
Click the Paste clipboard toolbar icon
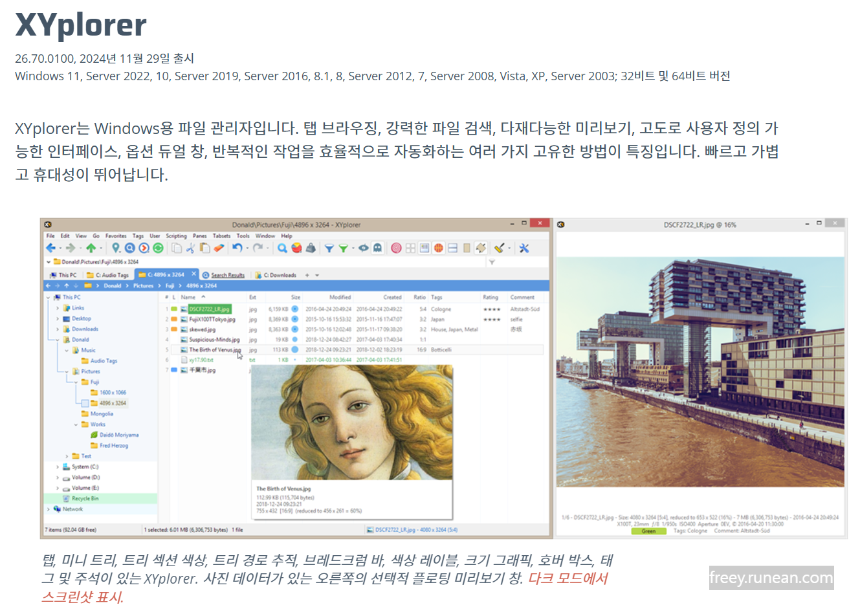pos(204,248)
